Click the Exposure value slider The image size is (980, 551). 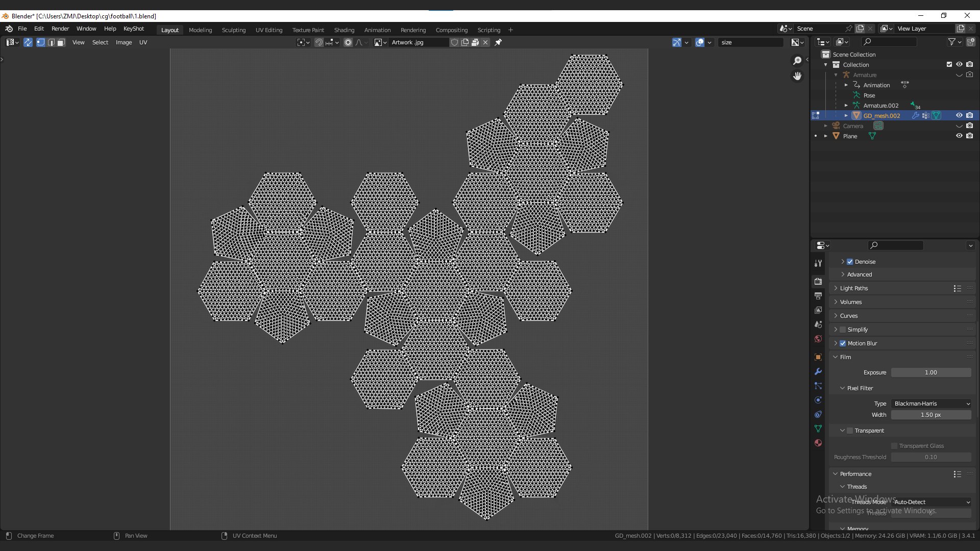(930, 372)
